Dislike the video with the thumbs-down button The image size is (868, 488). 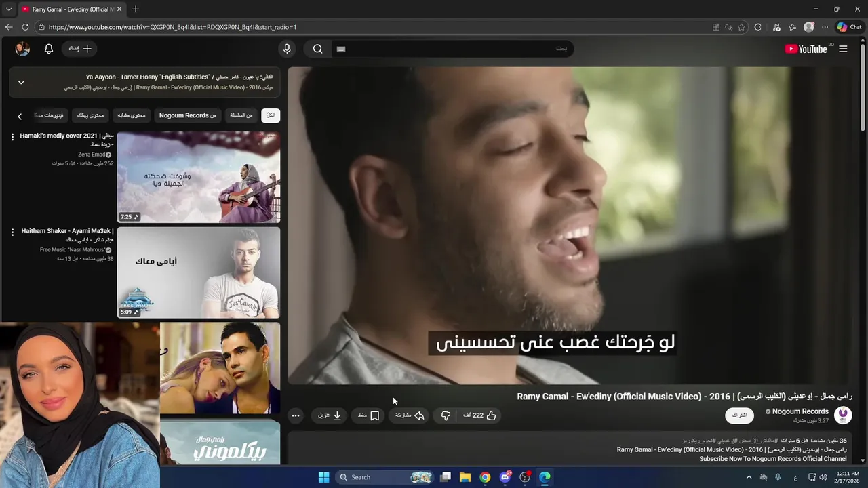446,415
